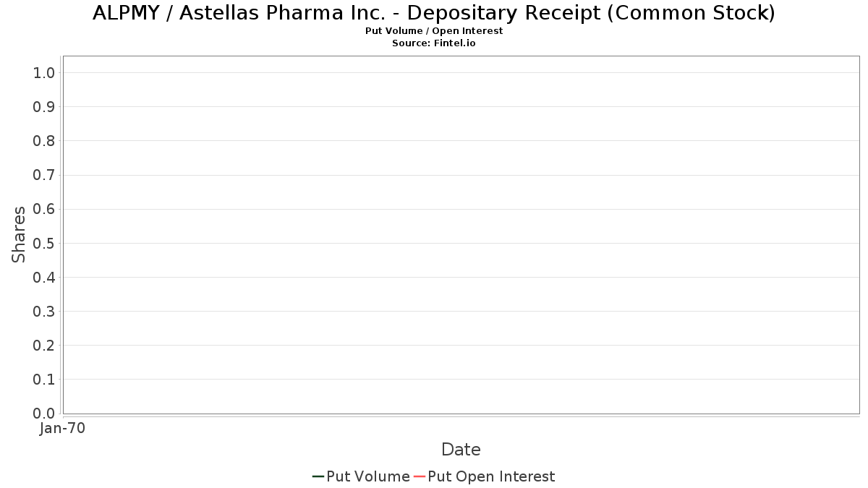Click the dark green Put Volume line swatch

point(318,476)
